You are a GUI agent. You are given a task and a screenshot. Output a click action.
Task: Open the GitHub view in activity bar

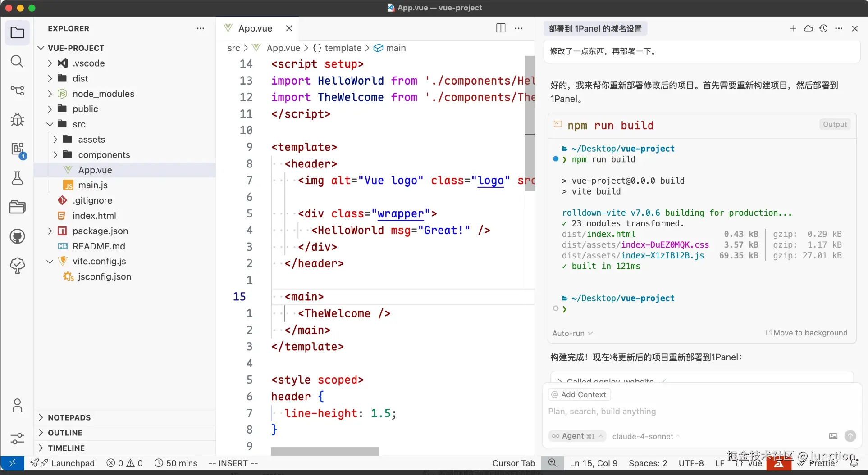[17, 236]
